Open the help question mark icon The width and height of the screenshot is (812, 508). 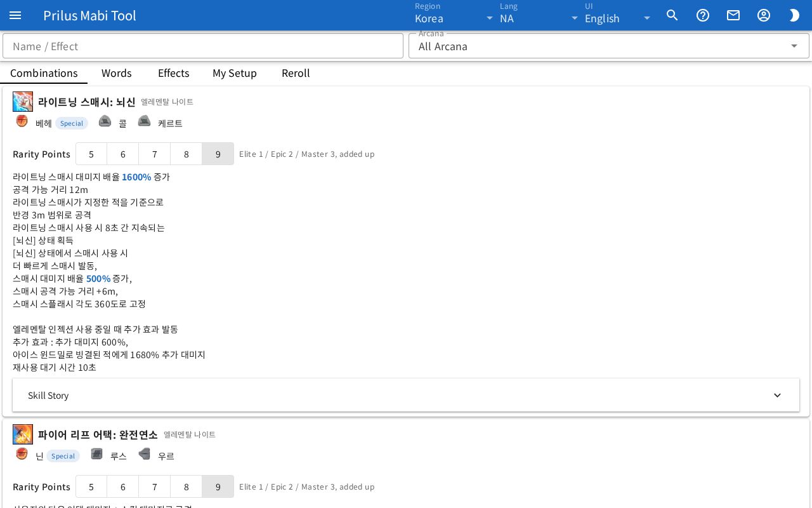tap(703, 15)
